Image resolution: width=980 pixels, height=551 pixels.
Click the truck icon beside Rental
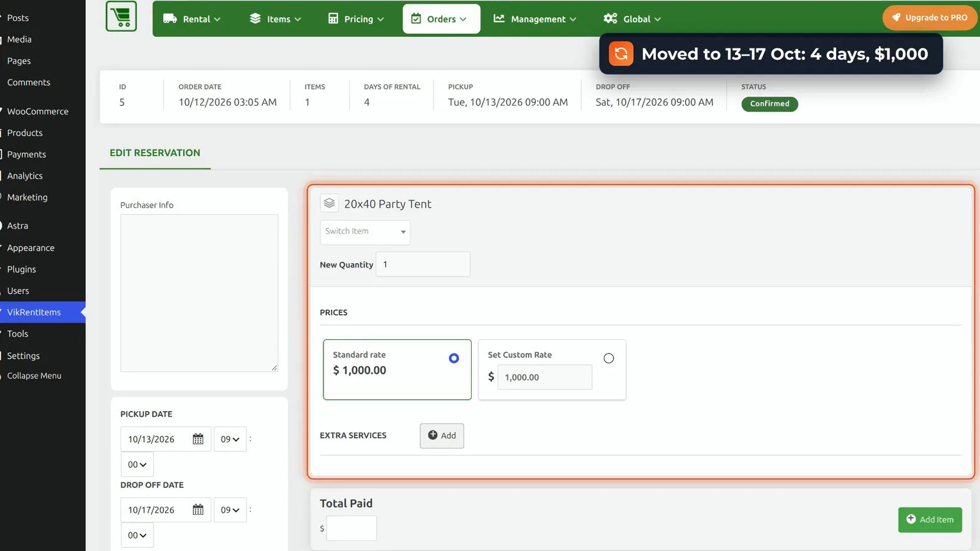coord(170,18)
